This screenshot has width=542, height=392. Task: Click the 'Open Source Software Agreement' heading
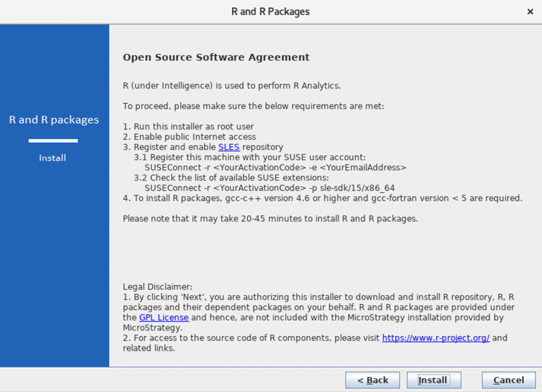[x=216, y=58]
